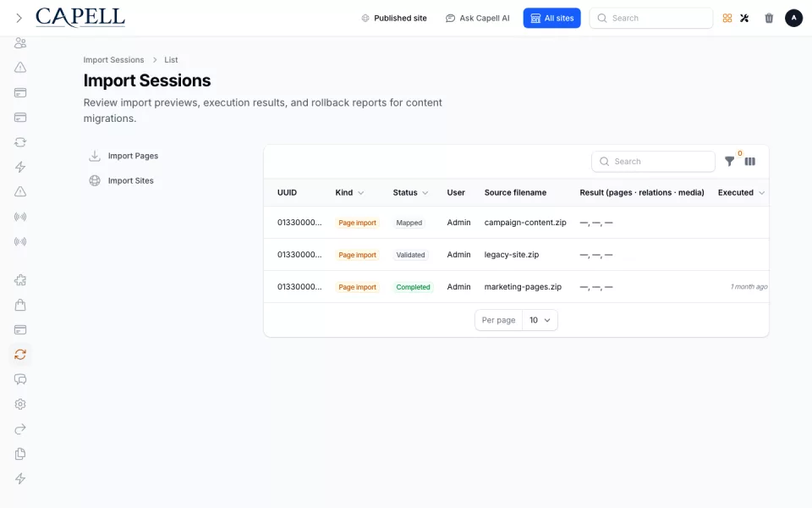This screenshot has height=508, width=812.
Task: Open the campaign-content.zip row
Action: pos(516,223)
